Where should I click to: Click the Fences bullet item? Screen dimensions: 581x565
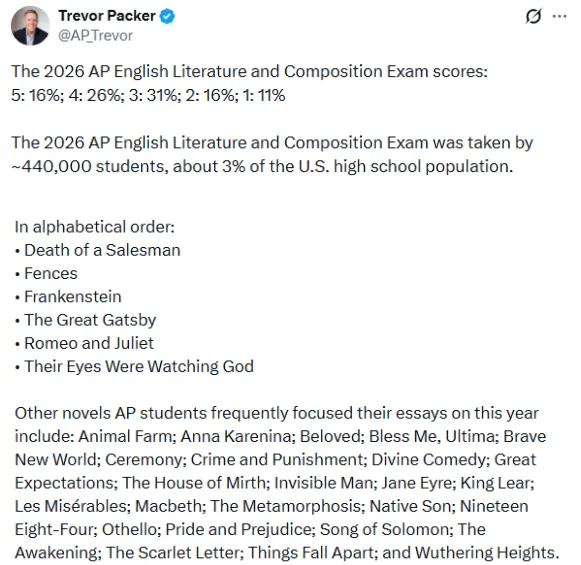(46, 273)
